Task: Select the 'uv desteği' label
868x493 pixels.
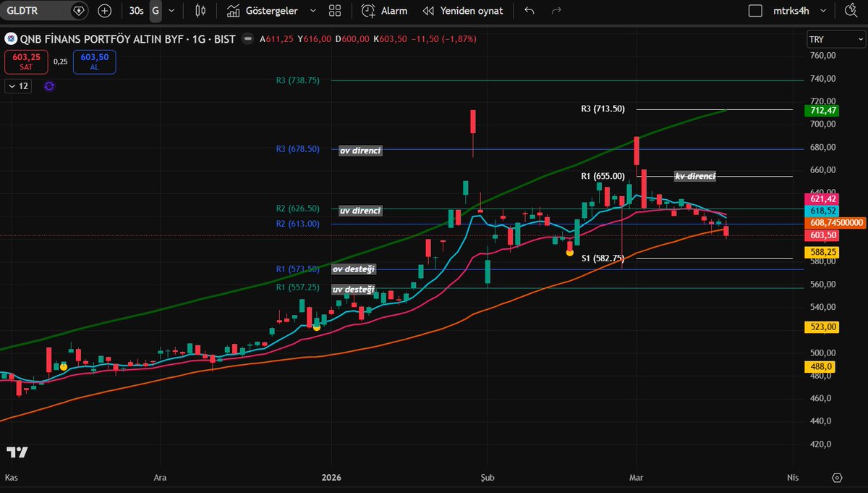Action: (354, 290)
